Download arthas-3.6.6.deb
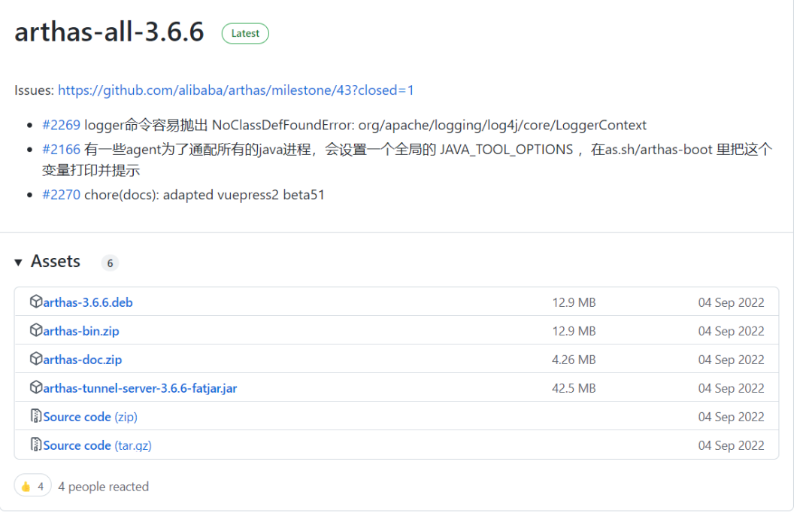Viewport: 812px width, 516px height. 87,302
